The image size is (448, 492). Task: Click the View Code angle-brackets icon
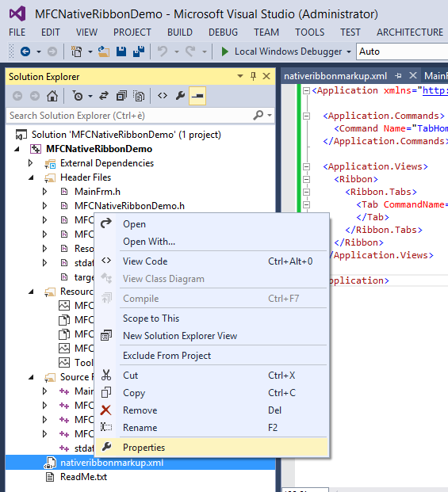tap(163, 95)
